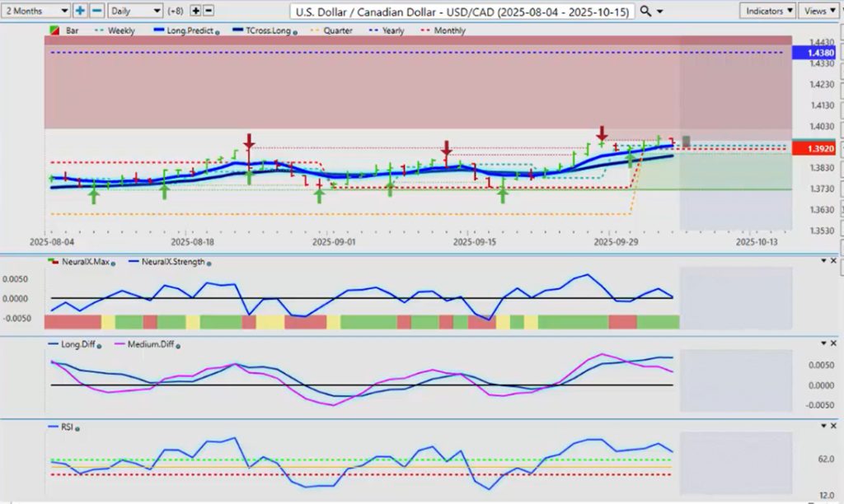
Task: Click the blue plus zoom-in button
Action: coord(80,11)
